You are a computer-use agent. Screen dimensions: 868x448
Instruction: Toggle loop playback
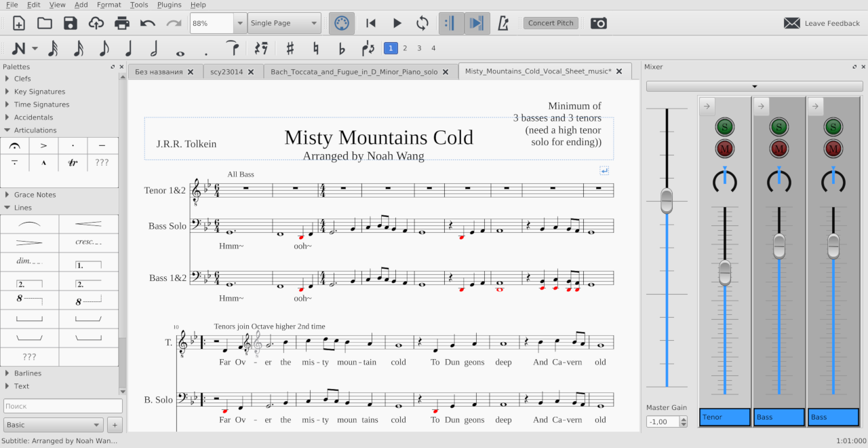422,23
